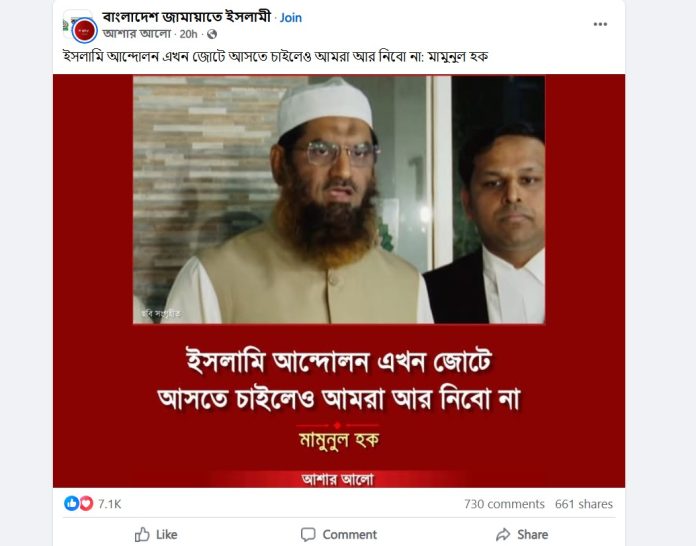Like the post using thumbs-up button
This screenshot has height=546, width=696.
pos(156,534)
